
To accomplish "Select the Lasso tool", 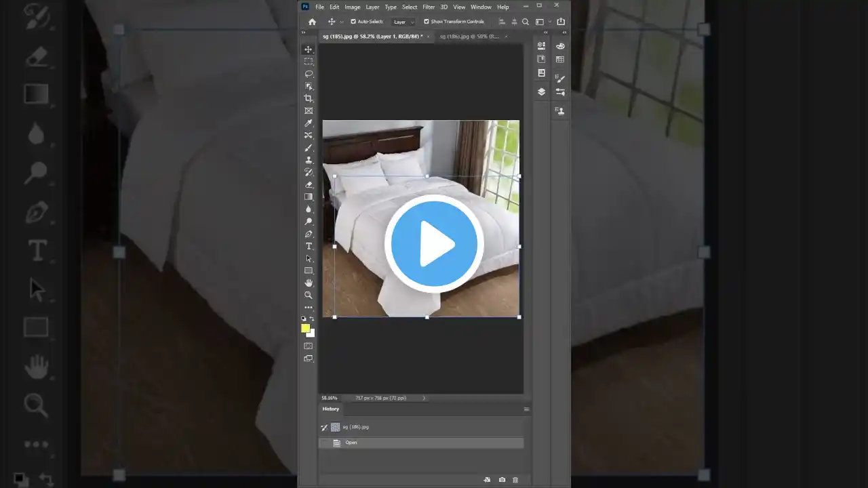I will click(309, 74).
